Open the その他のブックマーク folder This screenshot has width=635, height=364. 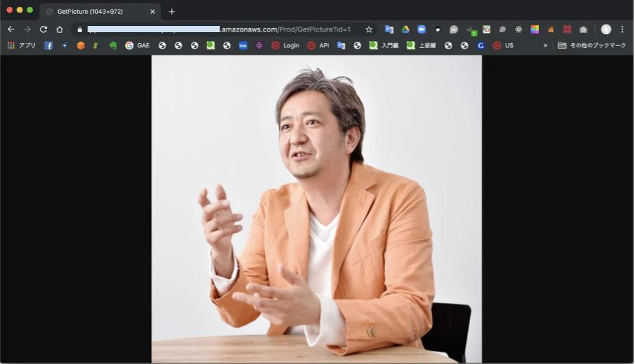592,45
